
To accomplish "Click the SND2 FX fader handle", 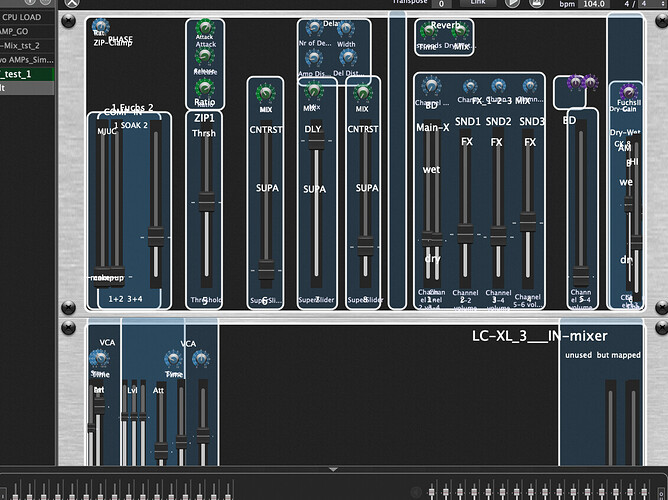I will pyautogui.click(x=498, y=236).
